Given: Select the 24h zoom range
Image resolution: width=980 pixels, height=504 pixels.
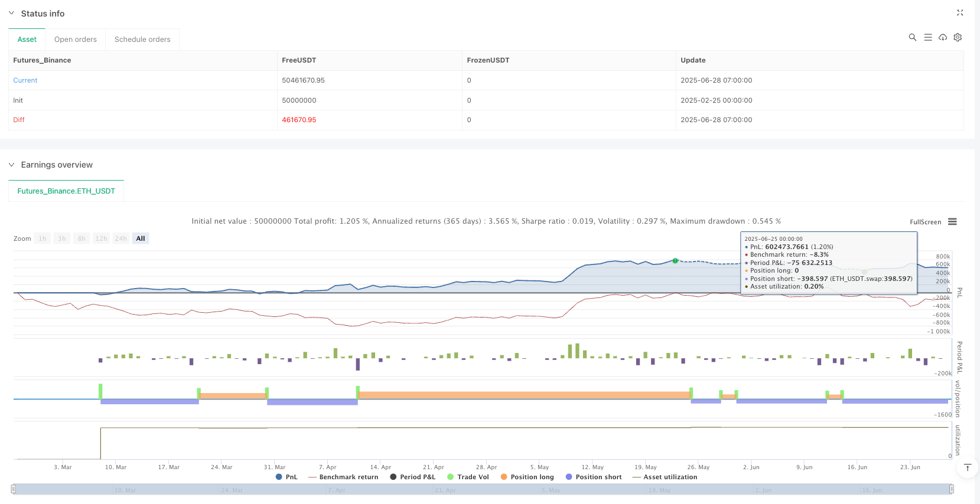Looking at the screenshot, I should tap(121, 238).
